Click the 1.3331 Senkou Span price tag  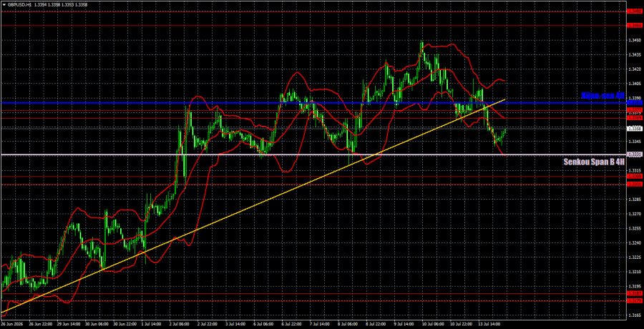[x=635, y=154]
